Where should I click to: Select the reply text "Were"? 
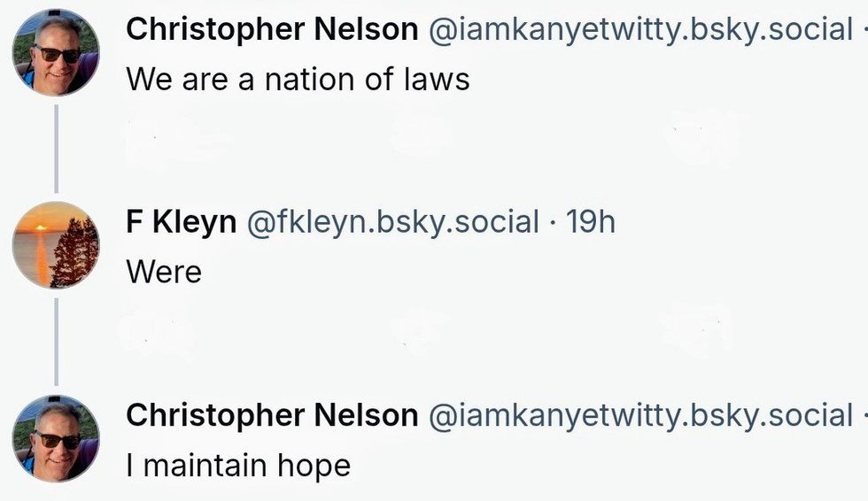[x=164, y=272]
